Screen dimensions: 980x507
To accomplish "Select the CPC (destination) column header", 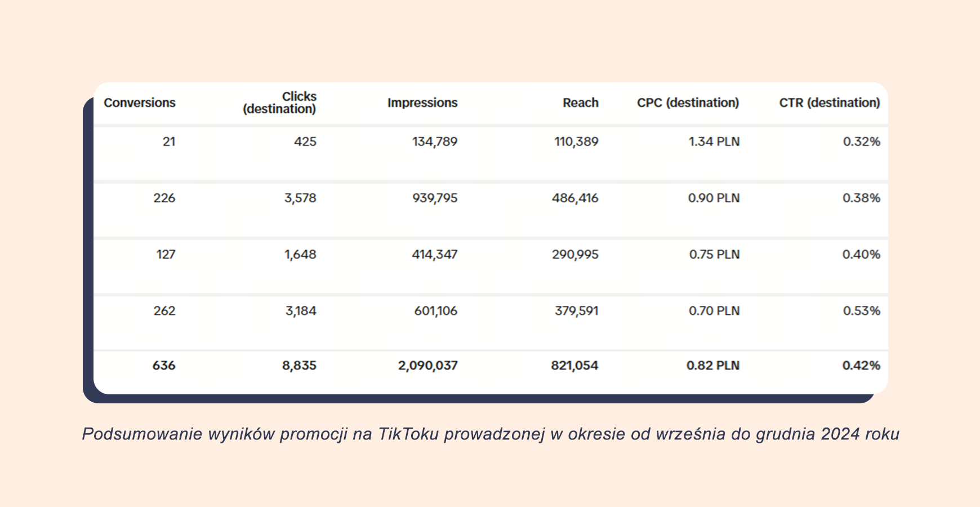I will point(688,103).
